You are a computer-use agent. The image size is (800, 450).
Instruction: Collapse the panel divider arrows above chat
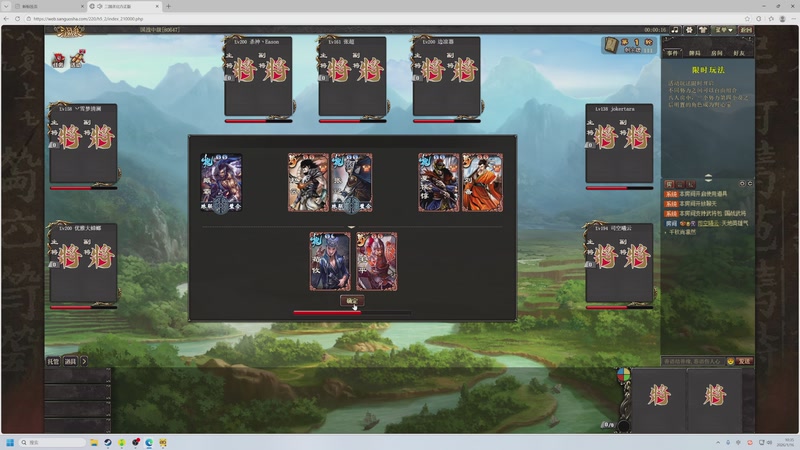point(708,178)
